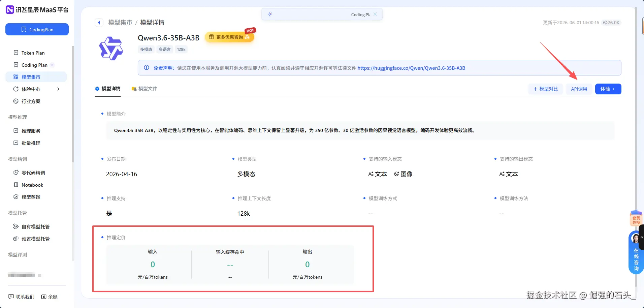Go back using the breadcrumb arrow button
The width and height of the screenshot is (644, 308).
click(x=99, y=23)
